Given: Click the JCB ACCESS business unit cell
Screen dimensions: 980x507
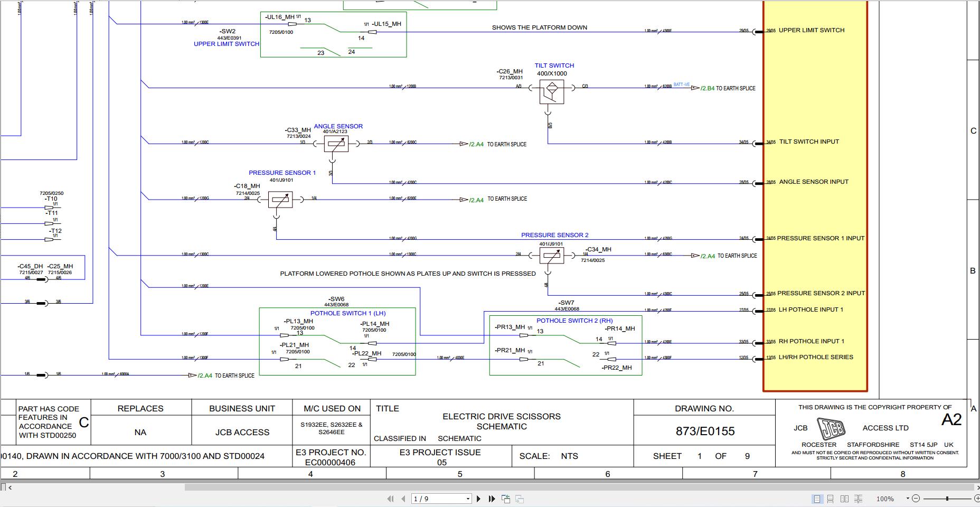Looking at the screenshot, I should [242, 432].
